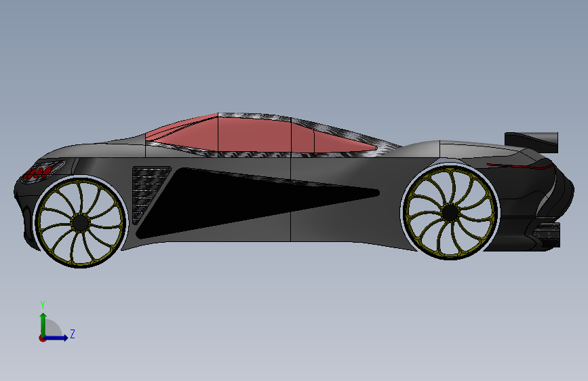
Task: Select the rear spoiler wing
Action: pyautogui.click(x=532, y=142)
